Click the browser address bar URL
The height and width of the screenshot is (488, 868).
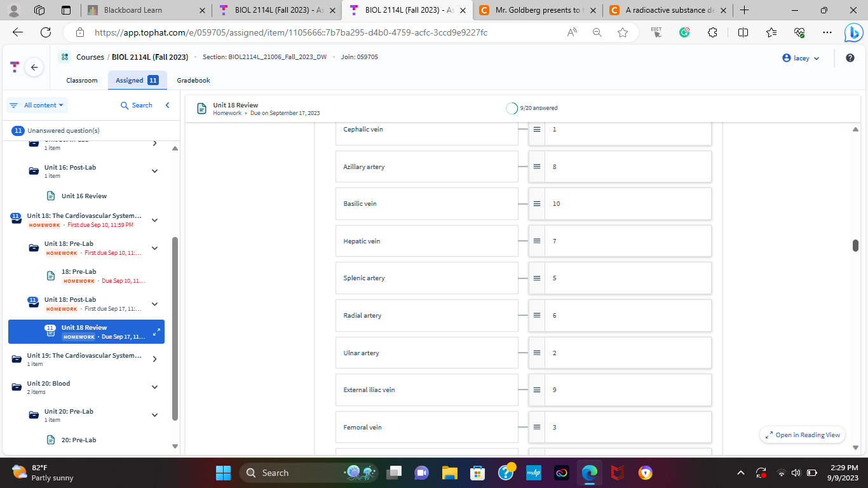[x=291, y=32]
